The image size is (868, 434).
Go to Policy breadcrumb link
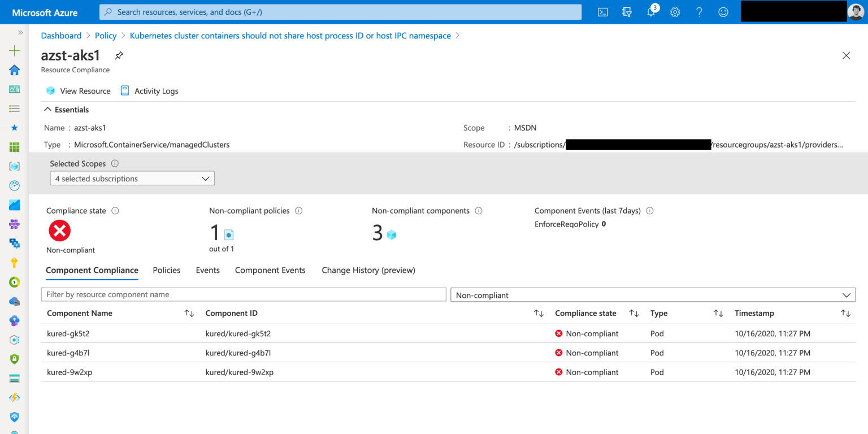106,36
